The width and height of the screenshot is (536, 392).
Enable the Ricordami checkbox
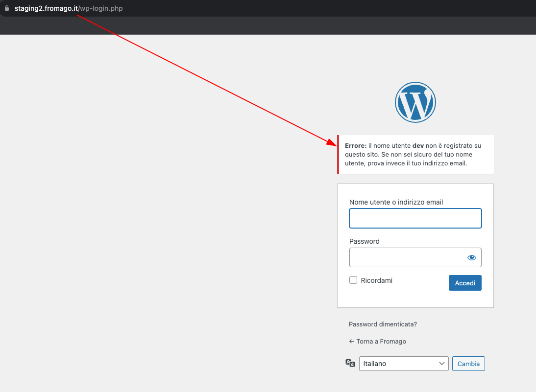[x=353, y=280]
